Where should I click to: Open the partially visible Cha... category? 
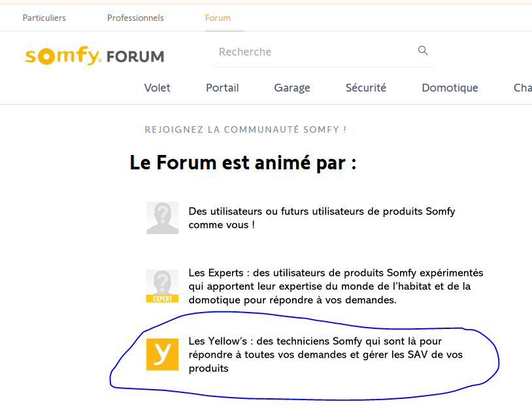522,88
